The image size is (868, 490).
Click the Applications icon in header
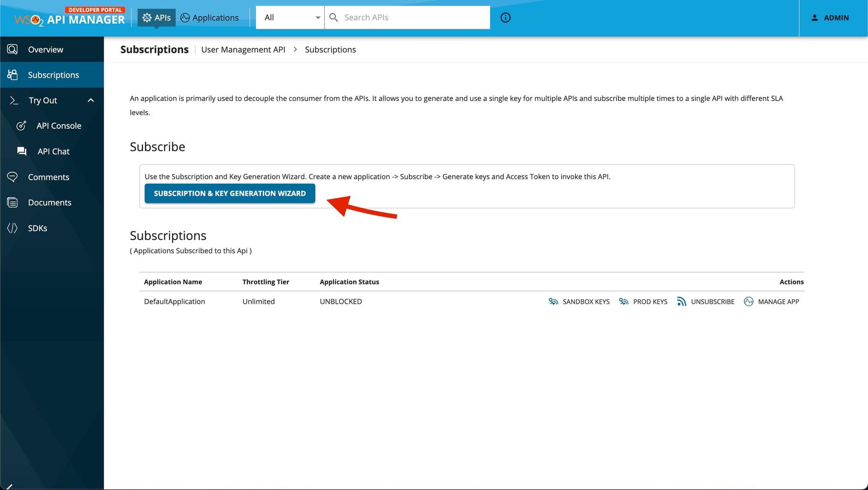click(x=185, y=17)
